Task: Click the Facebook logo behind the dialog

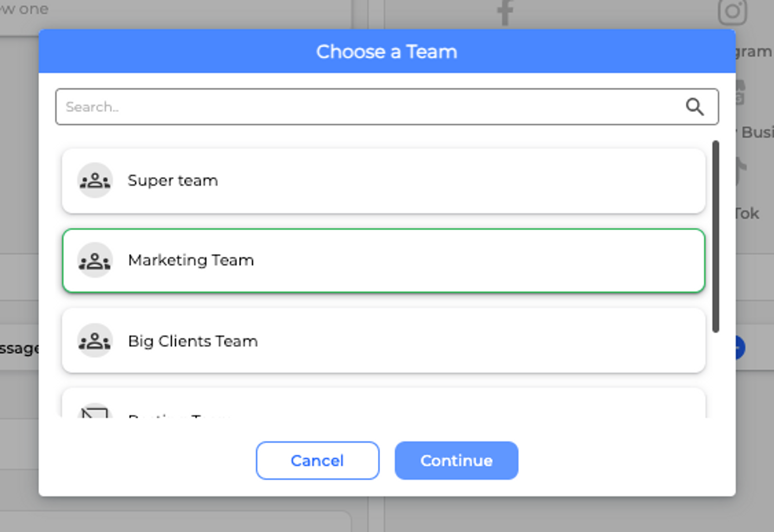Action: (505, 12)
